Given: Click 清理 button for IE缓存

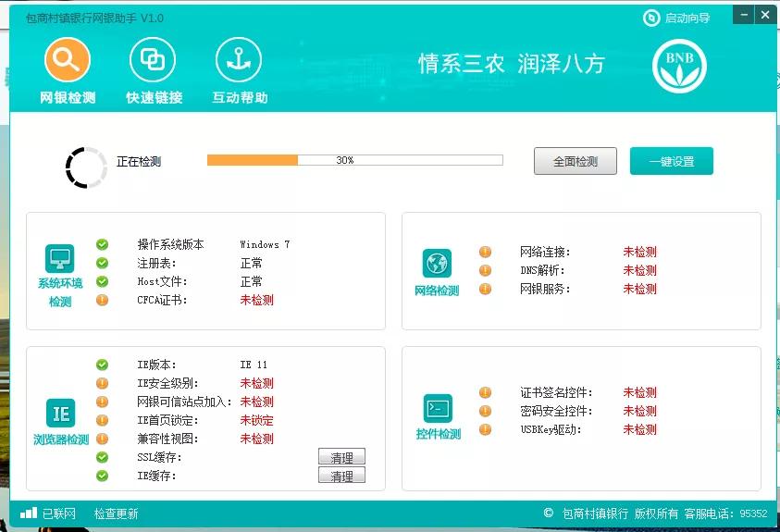Looking at the screenshot, I should click(341, 475).
